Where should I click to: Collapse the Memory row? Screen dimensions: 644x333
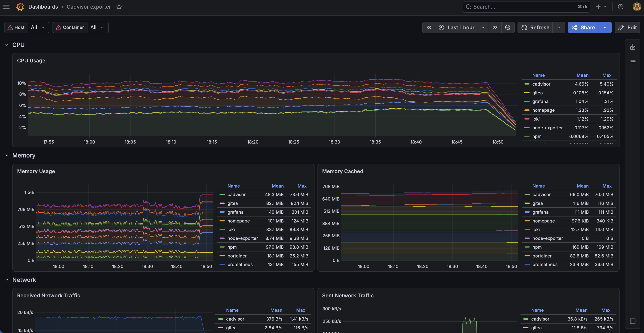[x=7, y=155]
